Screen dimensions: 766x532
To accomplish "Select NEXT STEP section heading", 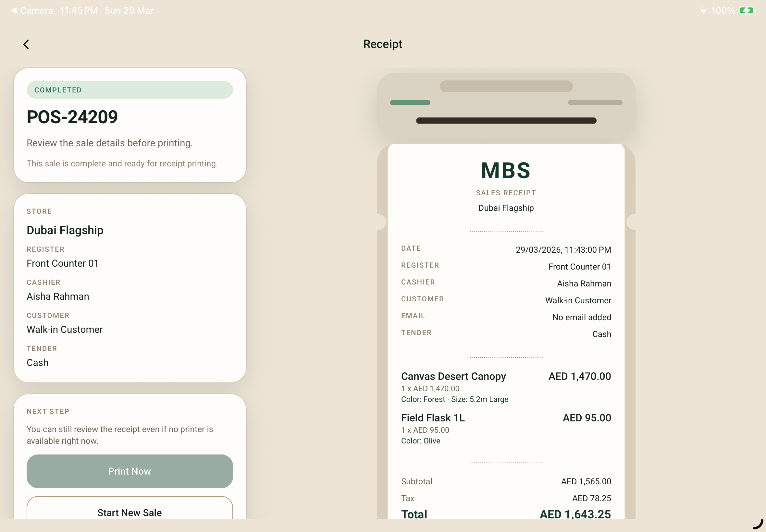I will click(x=48, y=411).
